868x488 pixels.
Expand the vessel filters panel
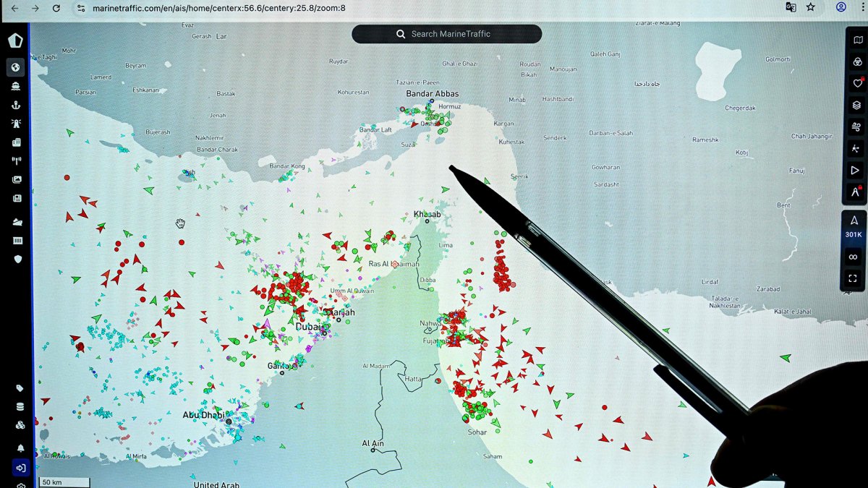pos(856,62)
